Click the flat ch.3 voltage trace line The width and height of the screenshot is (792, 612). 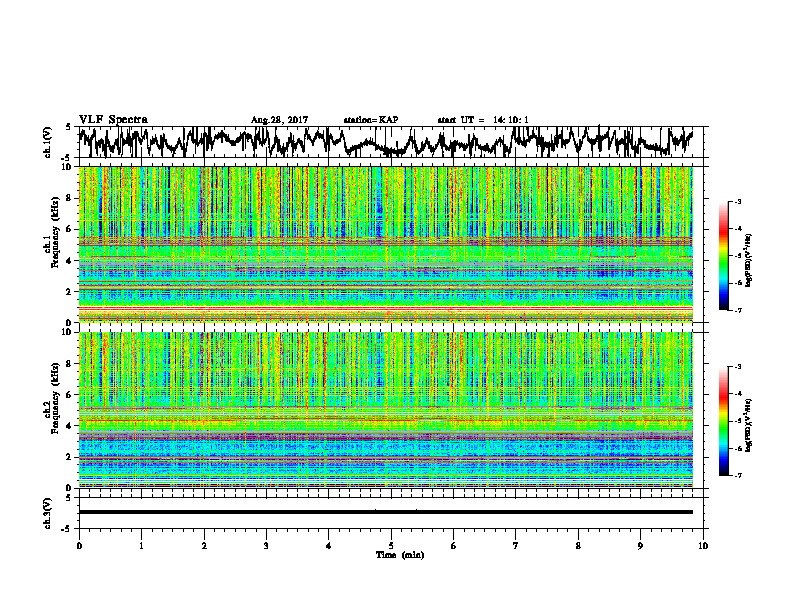(385, 512)
